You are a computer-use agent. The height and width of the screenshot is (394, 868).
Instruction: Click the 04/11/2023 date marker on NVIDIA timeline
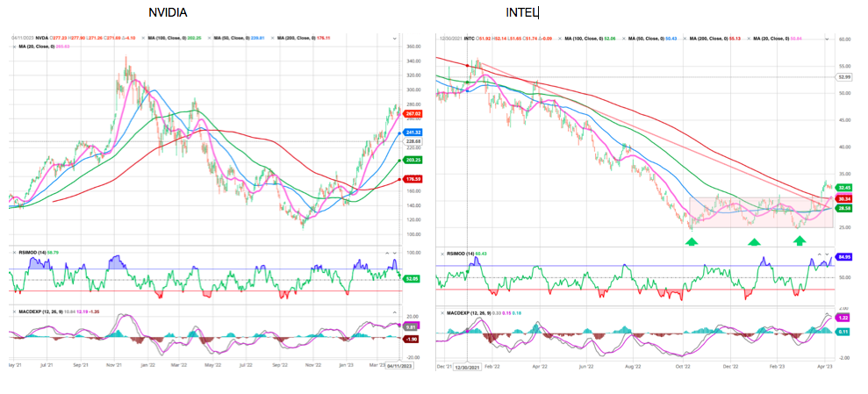(398, 366)
